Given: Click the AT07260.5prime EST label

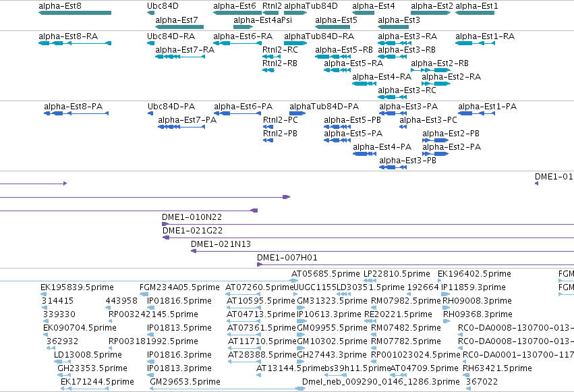Looking at the screenshot, I should (259, 287).
